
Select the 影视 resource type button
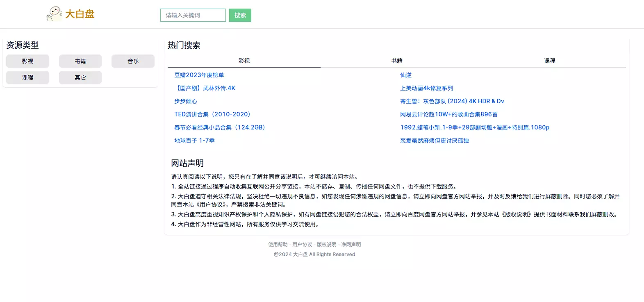tap(27, 61)
